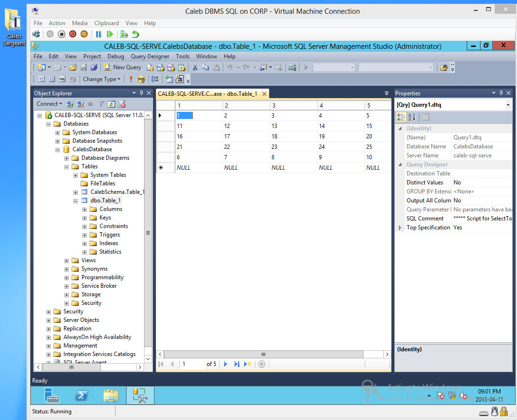The image size is (517, 420).
Task: Collapse the CalebsDatabase node
Action: tap(57, 150)
